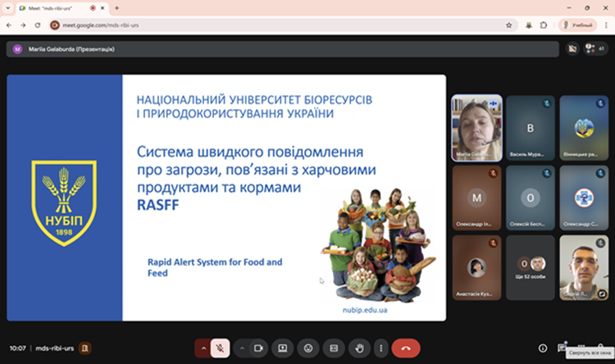The width and height of the screenshot is (615, 364).
Task: Click the shared presentation slide
Action: pyautogui.click(x=226, y=198)
